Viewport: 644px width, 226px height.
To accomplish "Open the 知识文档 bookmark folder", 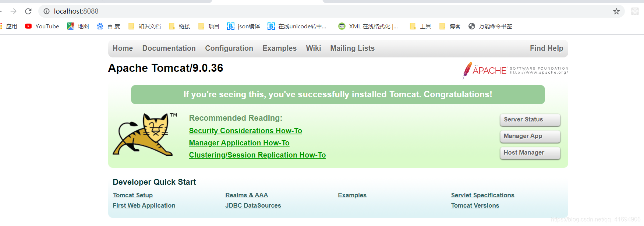I will 145,26.
